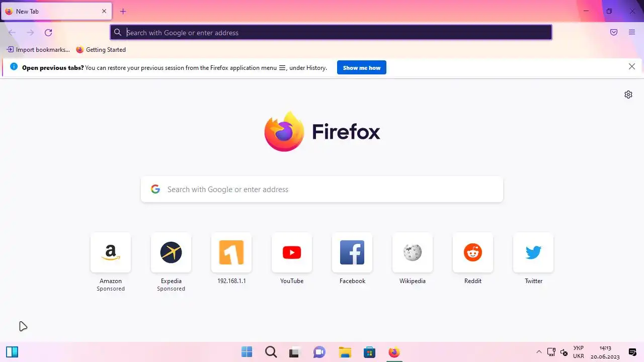The width and height of the screenshot is (644, 362).
Task: Focus the center Google search box
Action: click(x=322, y=190)
